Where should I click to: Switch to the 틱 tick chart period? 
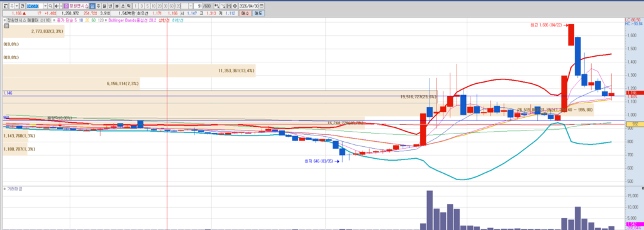[128, 6]
